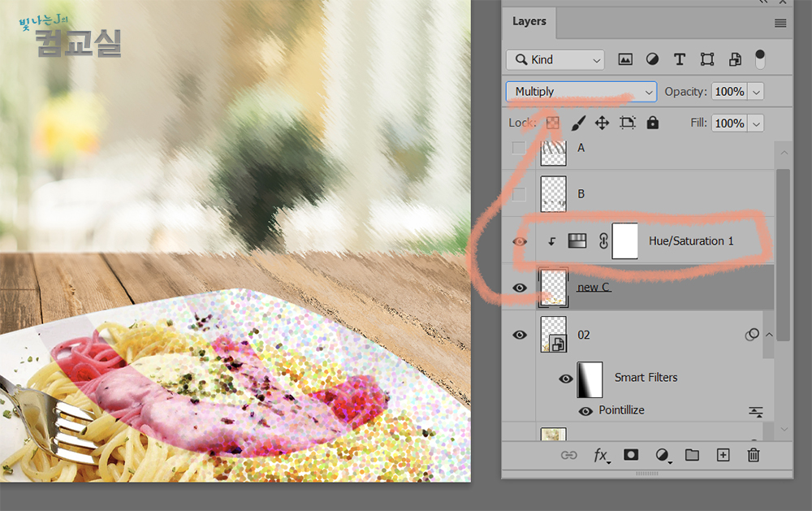Click the clipping mask arrow on Hue/Saturation
Image resolution: width=812 pixels, height=511 pixels.
point(552,241)
